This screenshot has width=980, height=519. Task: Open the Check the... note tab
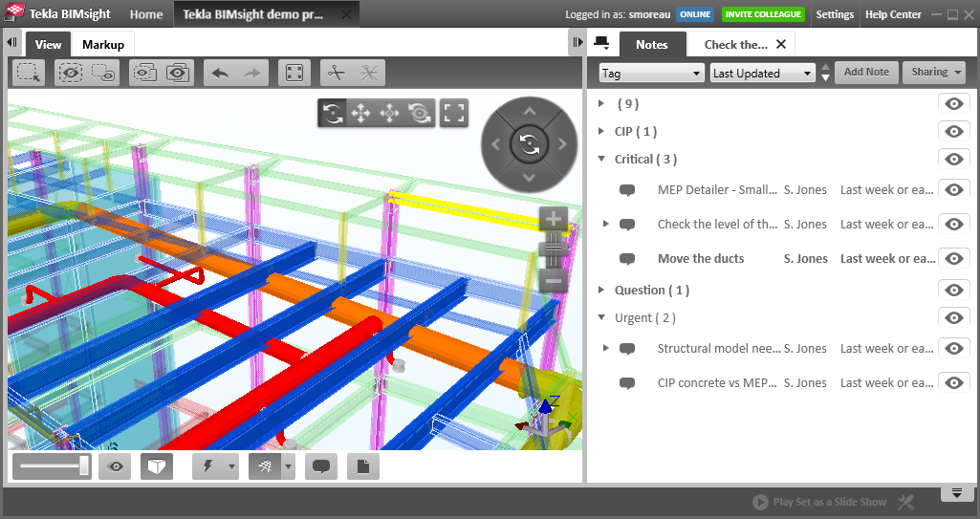tap(735, 44)
